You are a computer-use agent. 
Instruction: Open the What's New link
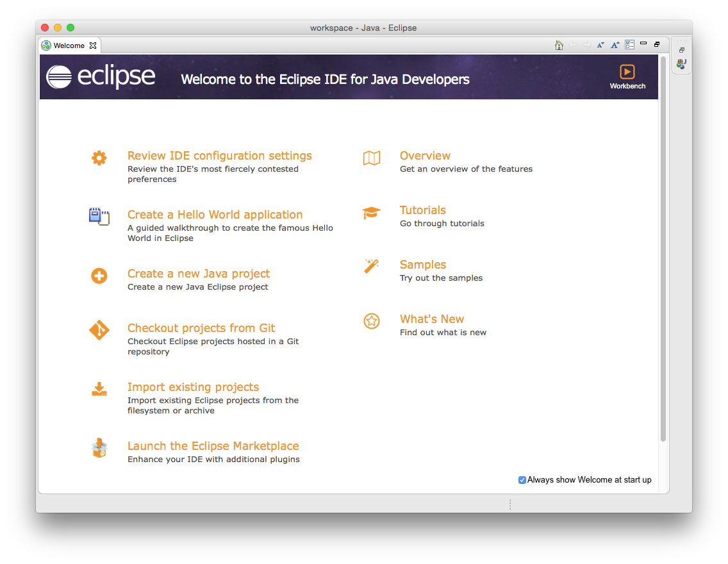[432, 319]
